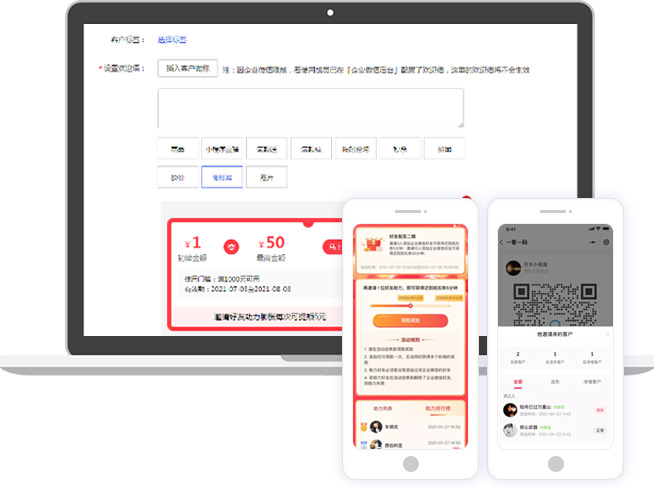Tap the three-dot menu in the mini program header
654x488 pixels.
[591, 243]
